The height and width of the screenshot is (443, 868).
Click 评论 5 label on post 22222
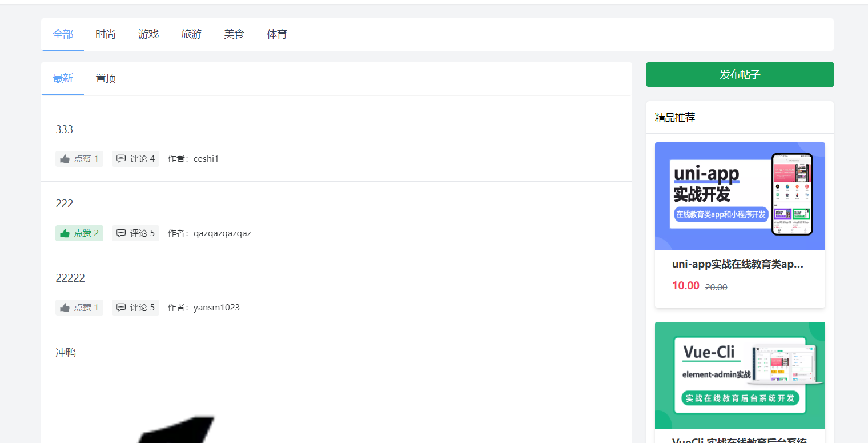click(143, 308)
